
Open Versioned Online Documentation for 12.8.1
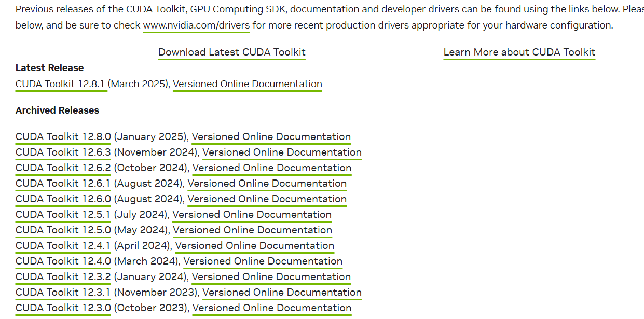247,84
